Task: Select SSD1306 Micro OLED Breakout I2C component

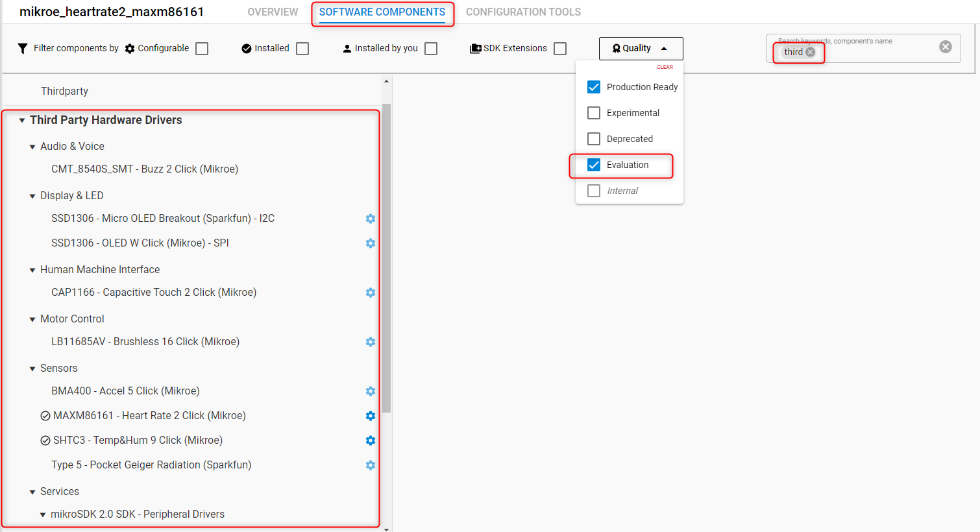Action: click(x=163, y=219)
